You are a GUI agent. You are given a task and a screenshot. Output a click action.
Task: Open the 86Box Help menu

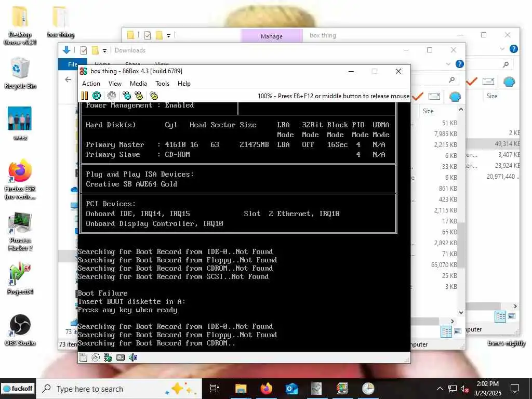pyautogui.click(x=184, y=84)
